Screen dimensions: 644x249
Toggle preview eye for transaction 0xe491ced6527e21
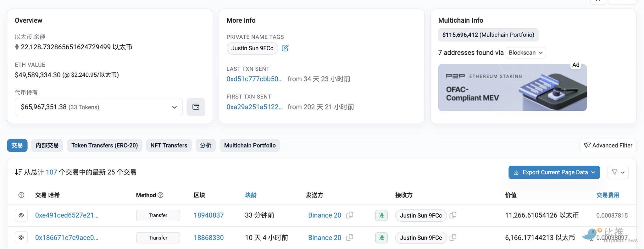click(x=21, y=215)
